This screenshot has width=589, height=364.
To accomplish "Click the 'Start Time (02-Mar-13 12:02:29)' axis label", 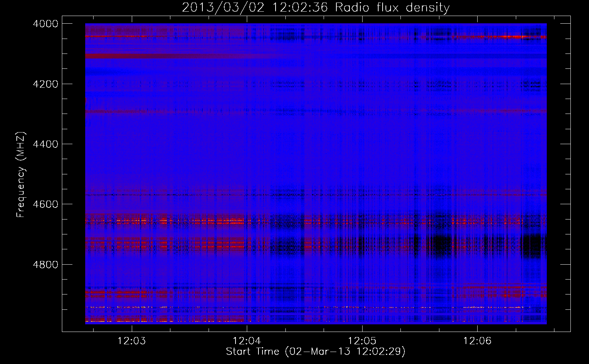I will tap(316, 352).
